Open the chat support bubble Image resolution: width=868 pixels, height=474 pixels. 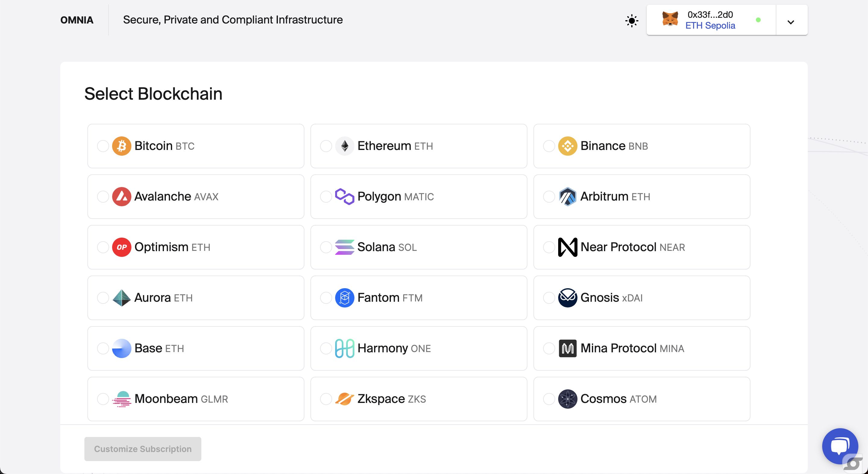tap(840, 446)
